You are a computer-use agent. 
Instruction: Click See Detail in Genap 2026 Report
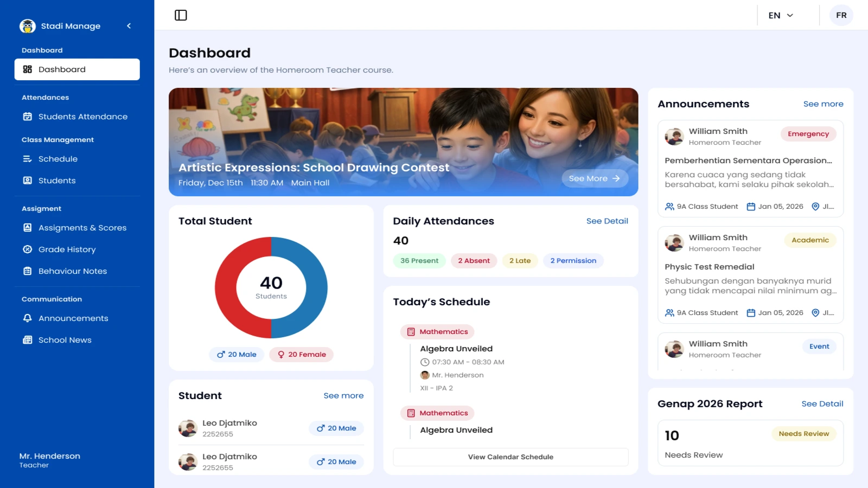click(x=822, y=404)
